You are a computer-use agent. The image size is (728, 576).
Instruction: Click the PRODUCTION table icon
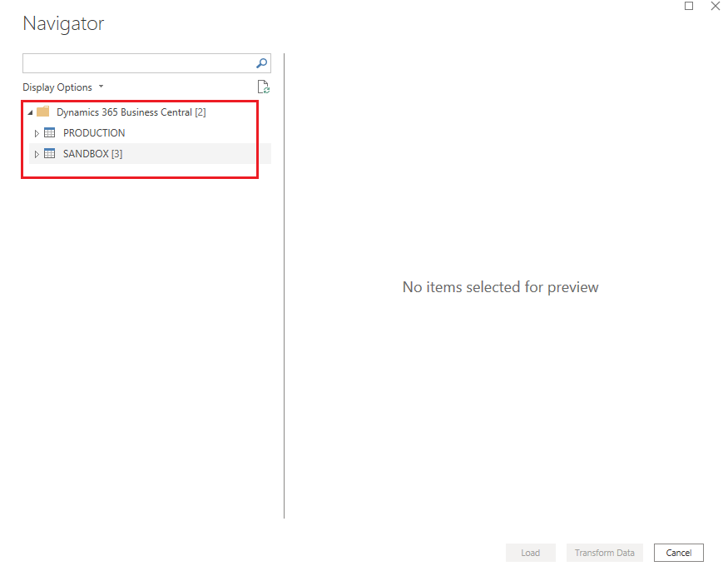[50, 133]
